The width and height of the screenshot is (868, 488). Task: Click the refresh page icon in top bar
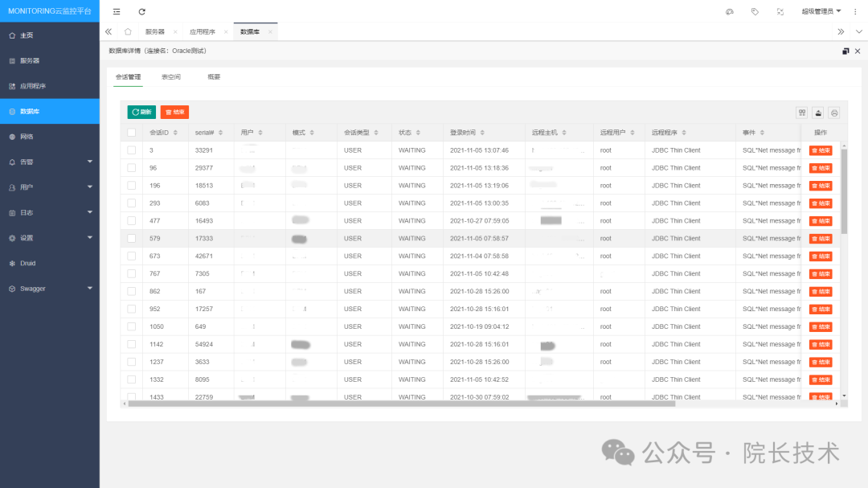coord(141,11)
